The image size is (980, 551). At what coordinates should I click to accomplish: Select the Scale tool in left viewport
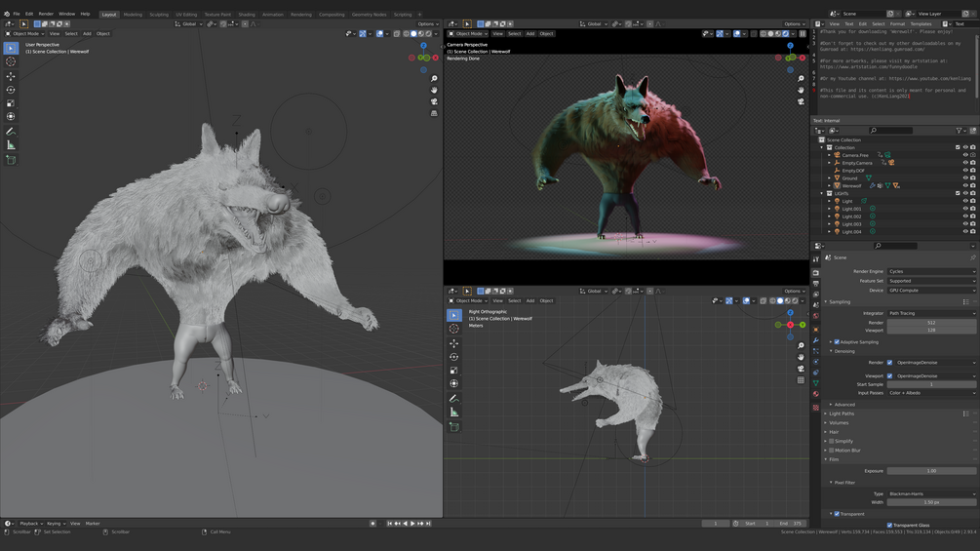pos(11,103)
